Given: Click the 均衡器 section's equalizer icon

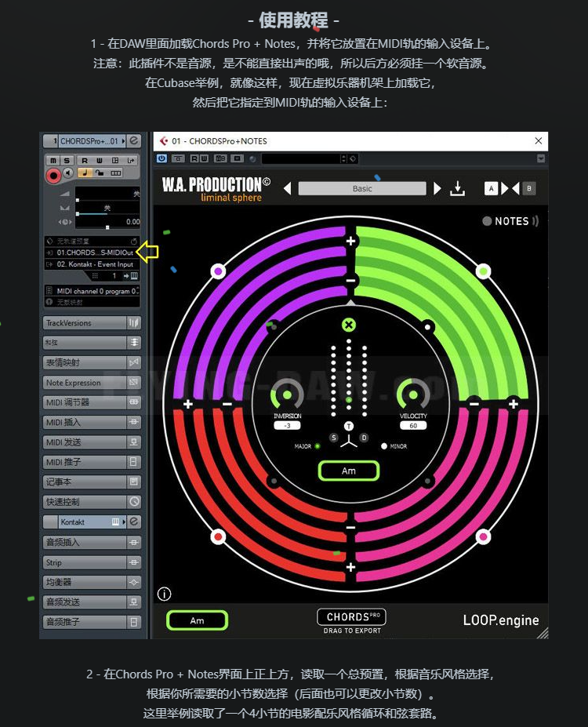Looking at the screenshot, I should 134,583.
